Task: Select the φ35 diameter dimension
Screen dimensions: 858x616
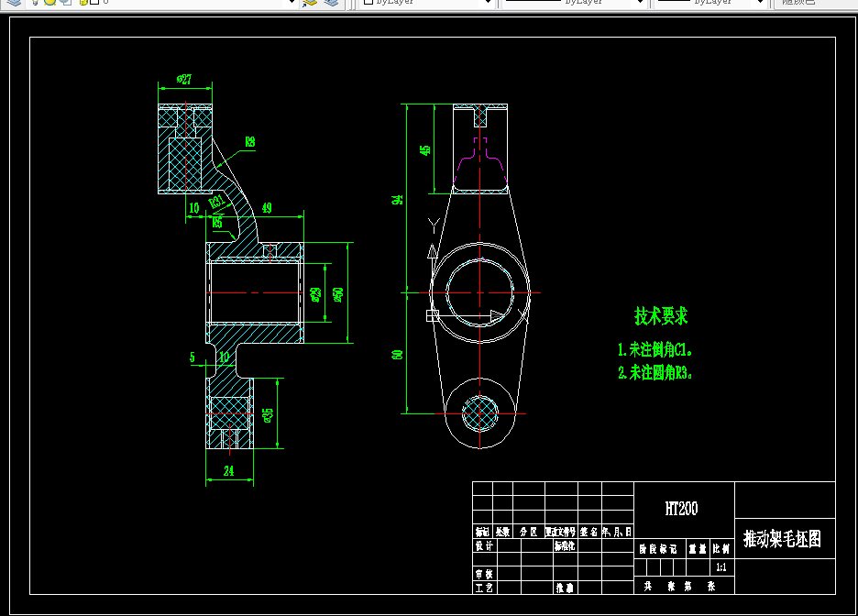Action: point(268,415)
